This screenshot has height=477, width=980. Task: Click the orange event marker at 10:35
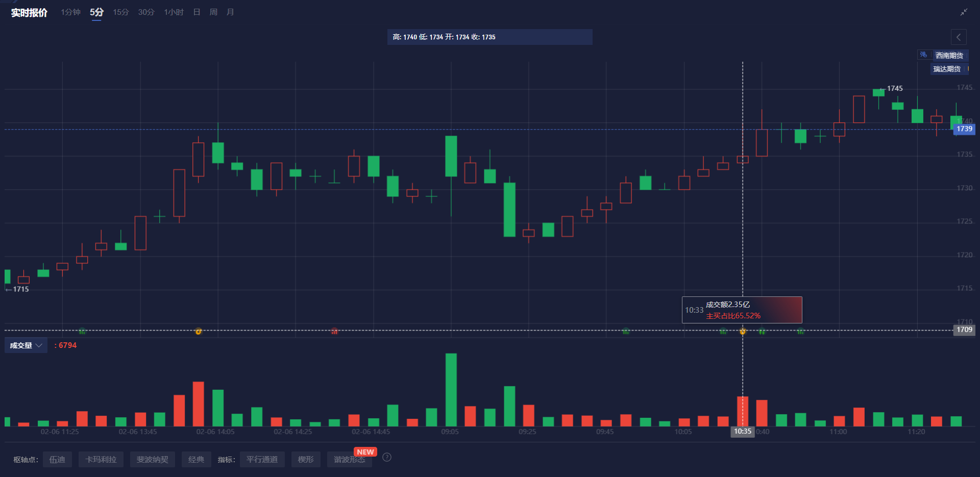(743, 332)
